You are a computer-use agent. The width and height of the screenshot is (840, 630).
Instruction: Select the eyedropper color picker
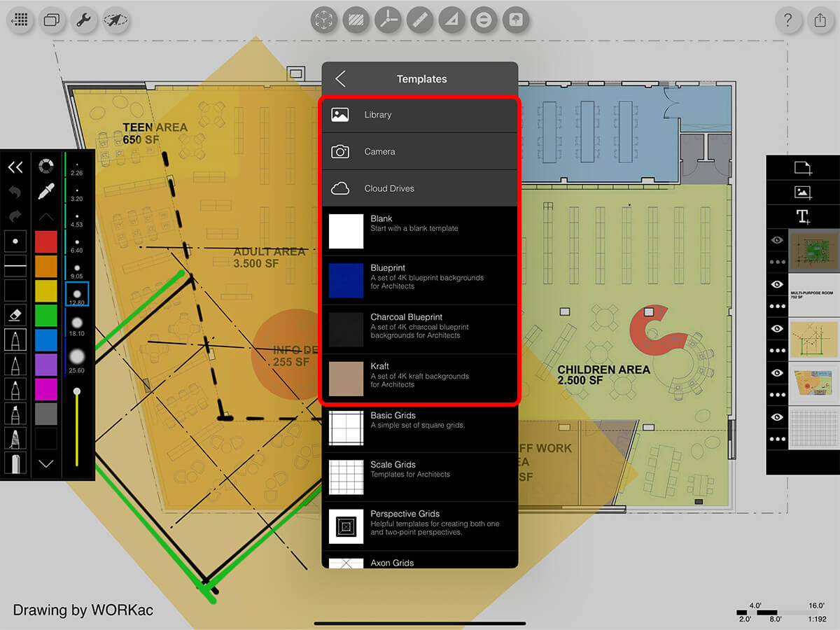point(46,191)
